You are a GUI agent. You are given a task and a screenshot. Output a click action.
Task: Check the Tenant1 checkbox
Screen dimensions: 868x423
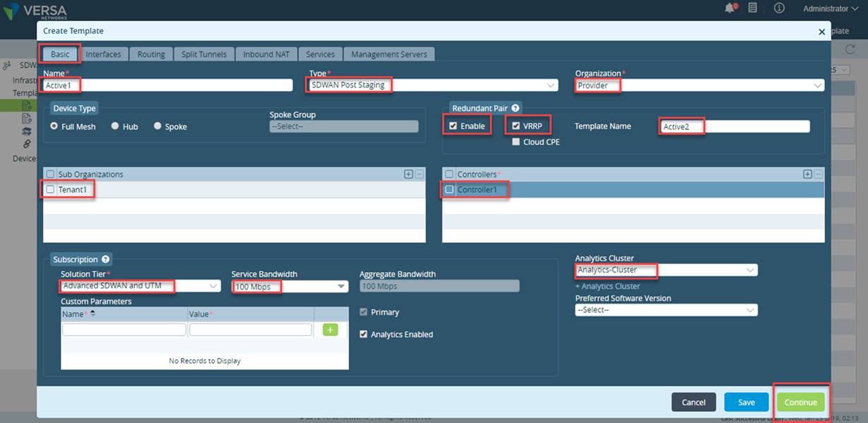pos(50,189)
